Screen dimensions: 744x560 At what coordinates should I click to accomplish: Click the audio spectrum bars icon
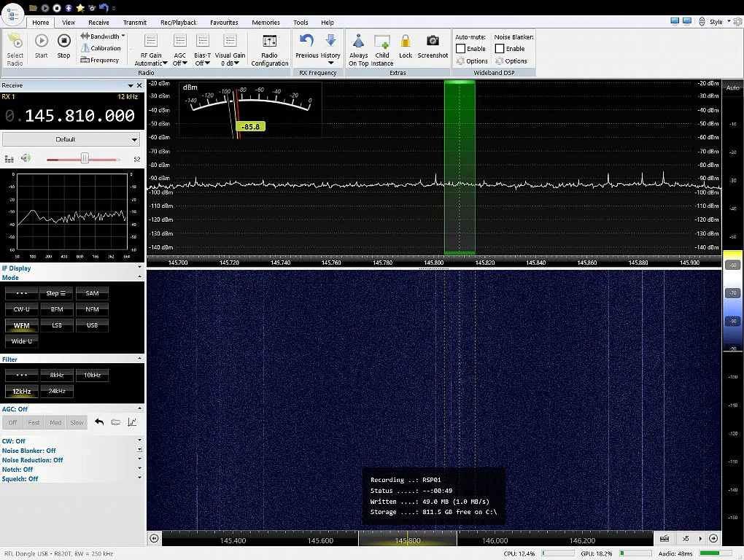tap(9, 159)
